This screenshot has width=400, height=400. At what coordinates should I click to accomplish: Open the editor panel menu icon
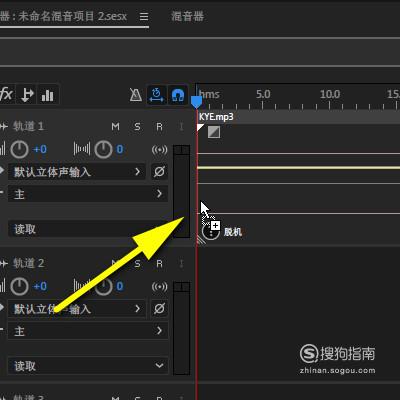[144, 16]
